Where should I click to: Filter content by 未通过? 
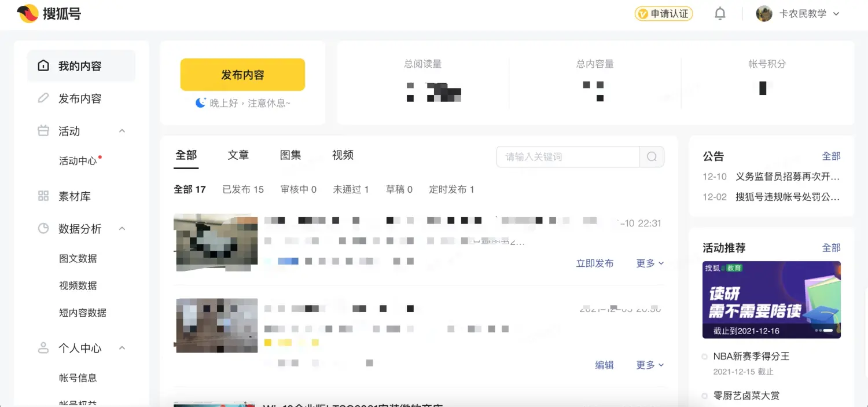(x=351, y=189)
